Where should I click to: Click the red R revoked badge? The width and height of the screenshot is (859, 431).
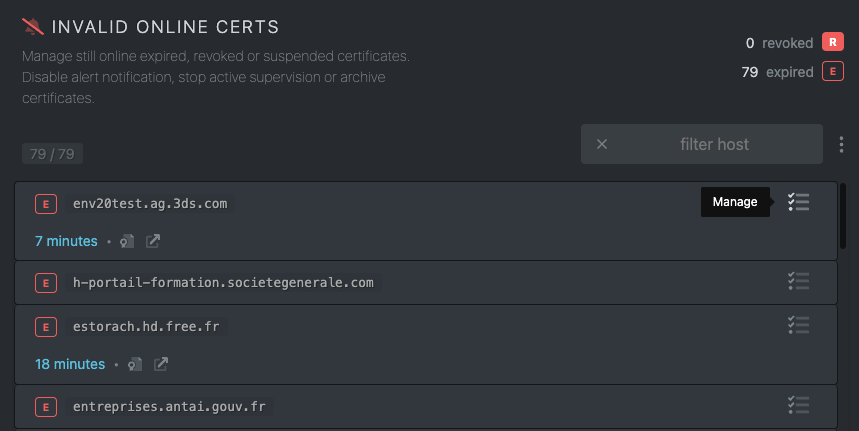[x=832, y=42]
